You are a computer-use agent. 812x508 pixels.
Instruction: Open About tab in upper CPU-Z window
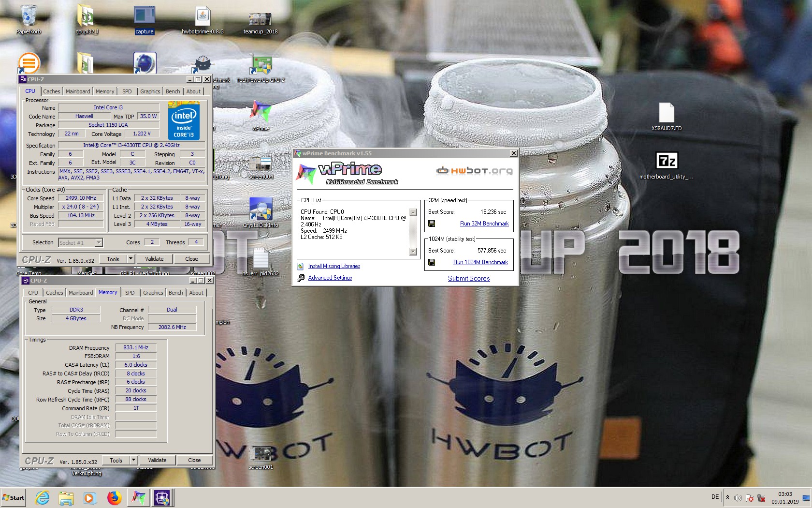[x=193, y=91]
